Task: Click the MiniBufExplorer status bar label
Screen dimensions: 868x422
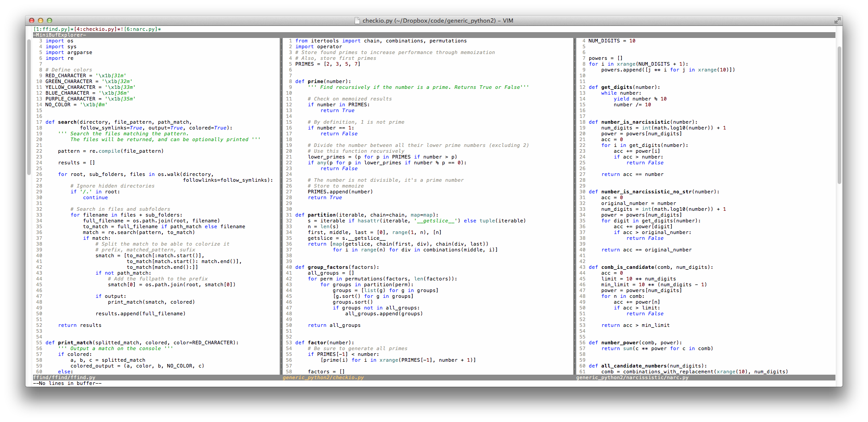Action: tap(60, 35)
